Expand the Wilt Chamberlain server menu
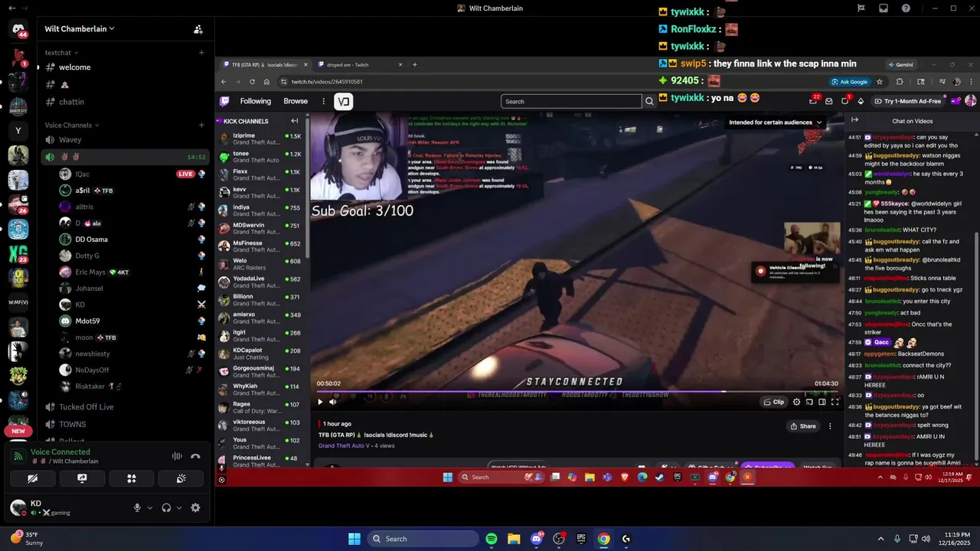Image resolution: width=980 pixels, height=551 pixels. click(80, 29)
